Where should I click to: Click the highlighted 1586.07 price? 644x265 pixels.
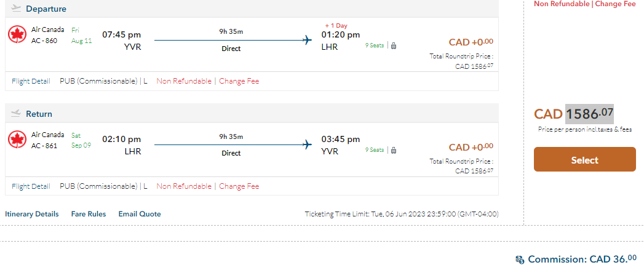pos(589,114)
